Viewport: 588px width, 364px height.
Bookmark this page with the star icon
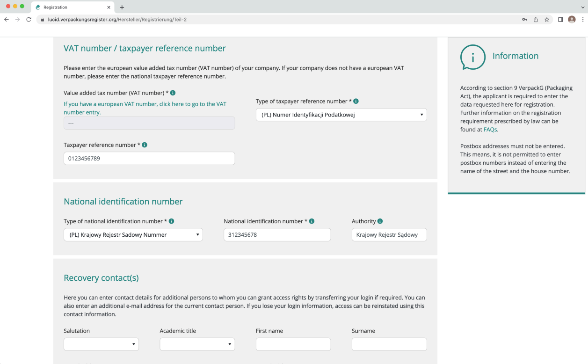click(x=547, y=20)
